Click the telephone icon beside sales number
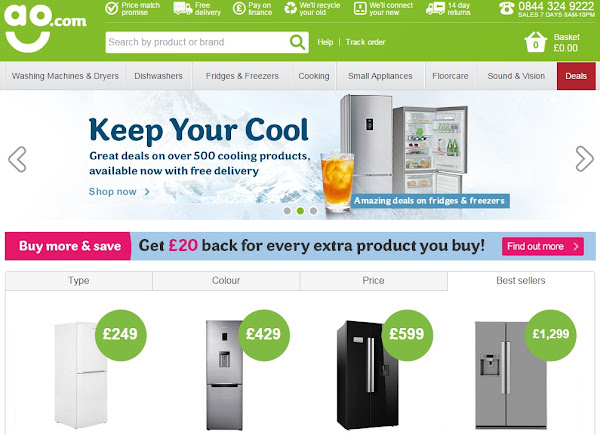 507,8
